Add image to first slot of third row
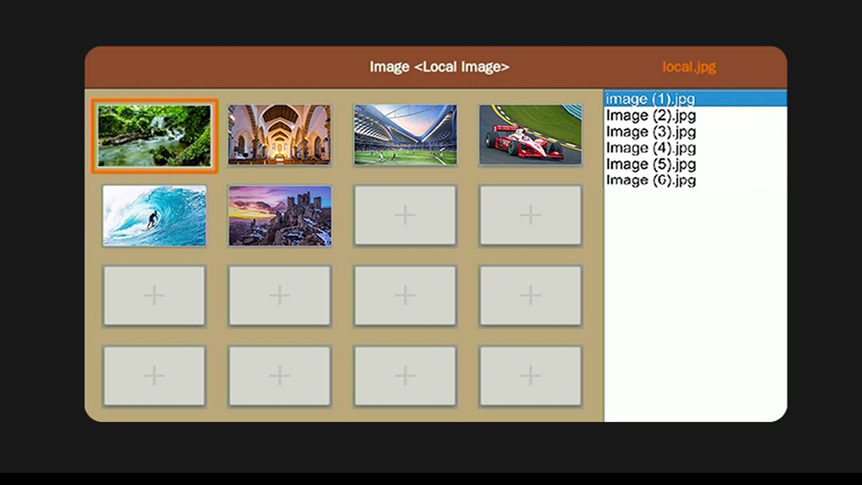 [154, 296]
